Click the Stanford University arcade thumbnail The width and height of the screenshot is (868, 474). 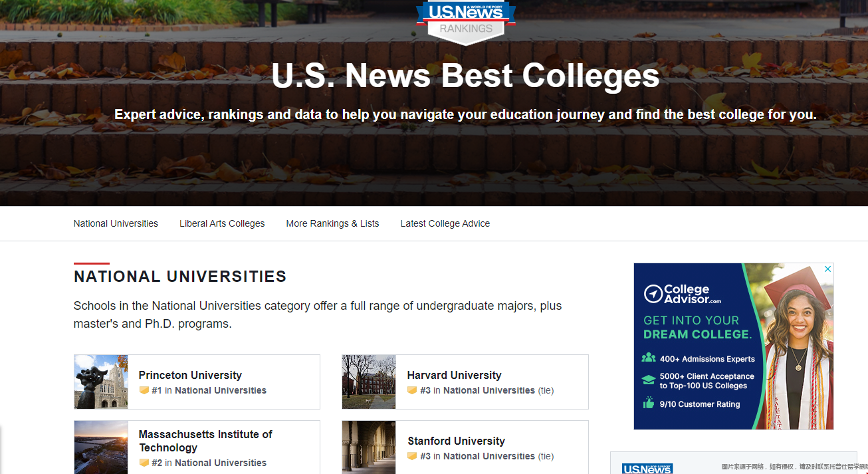(369, 447)
